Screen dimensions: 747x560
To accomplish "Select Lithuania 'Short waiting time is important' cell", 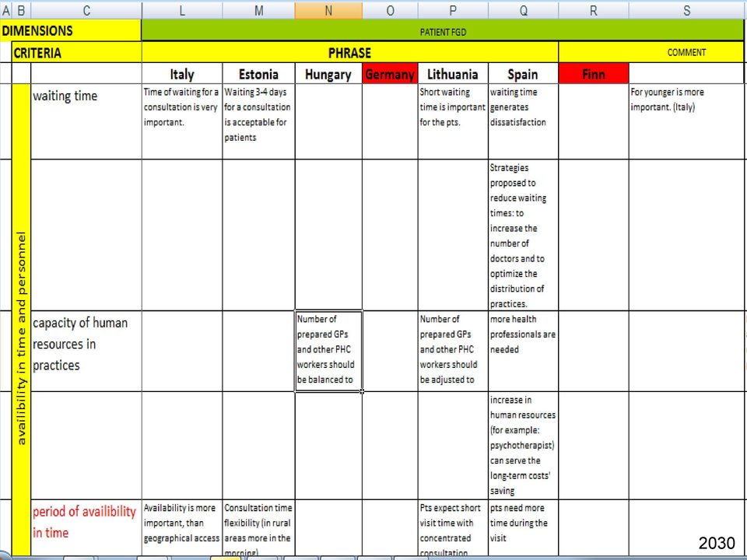I will pos(453,121).
